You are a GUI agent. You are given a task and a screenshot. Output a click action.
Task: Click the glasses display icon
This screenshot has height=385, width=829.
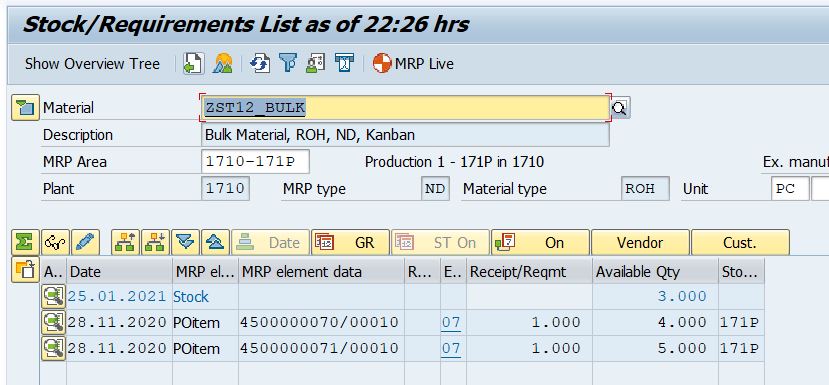(55, 242)
